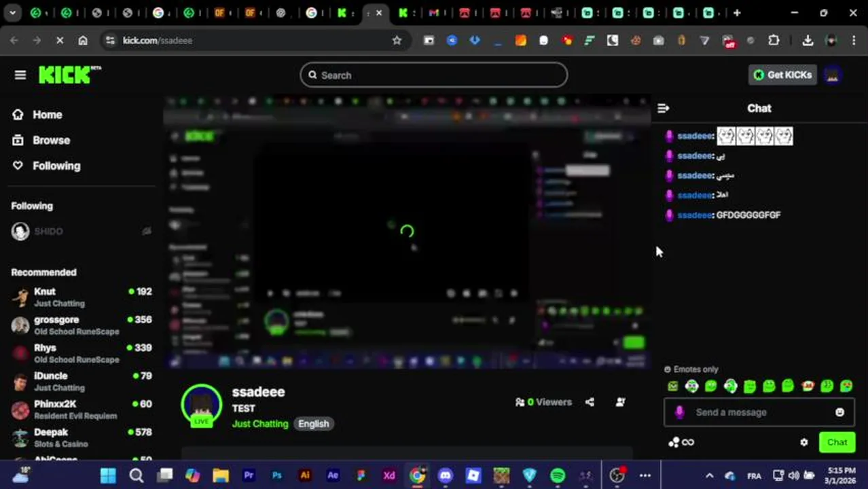
Task: Click the Get KICKs button
Action: tap(782, 75)
